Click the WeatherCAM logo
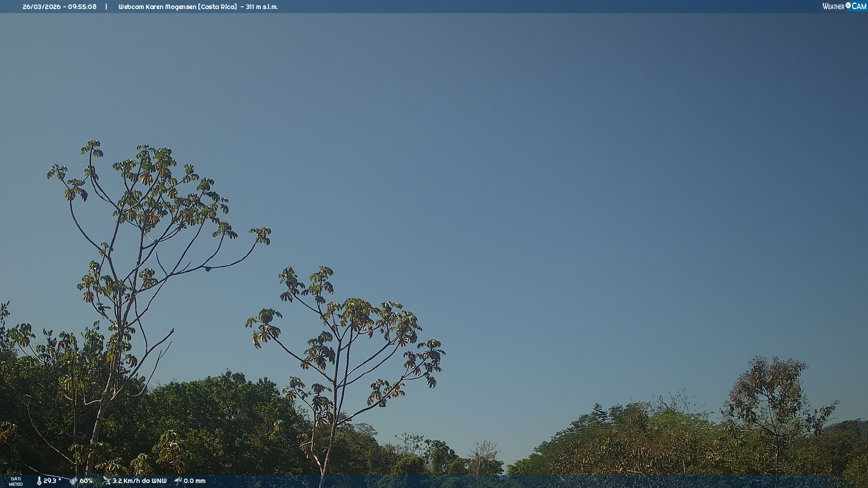 point(844,6)
